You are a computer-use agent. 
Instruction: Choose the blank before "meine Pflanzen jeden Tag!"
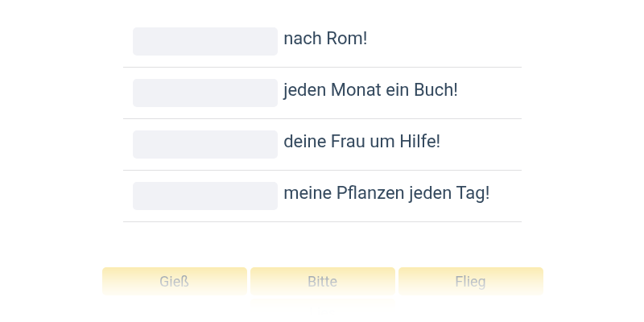point(205,196)
